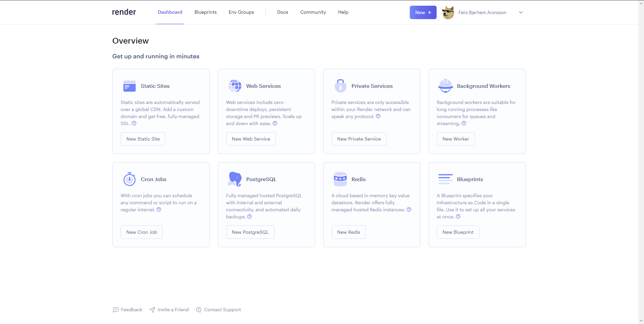Click the Contact Support question icon
Viewport: 644px width, 324px height.
click(199, 310)
